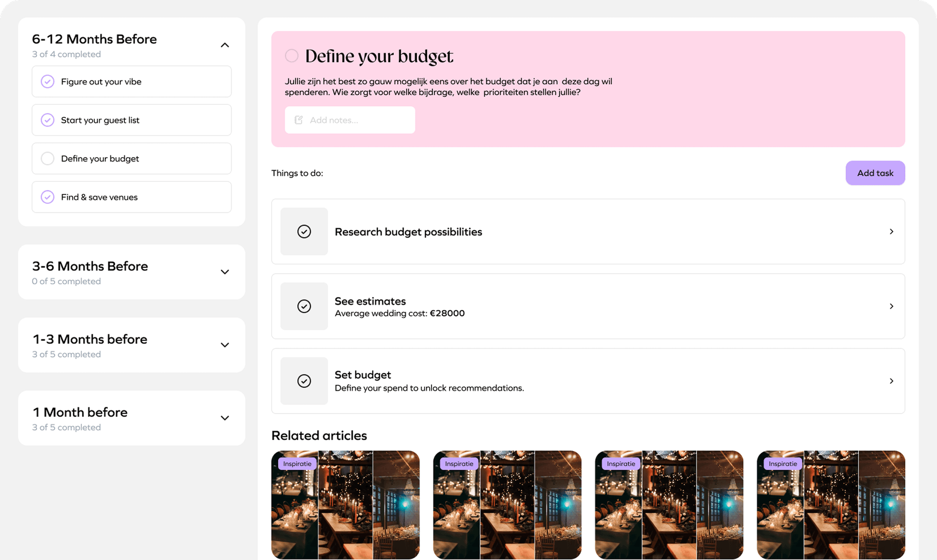
Task: Uncheck Figure out your vibe
Action: point(47,81)
